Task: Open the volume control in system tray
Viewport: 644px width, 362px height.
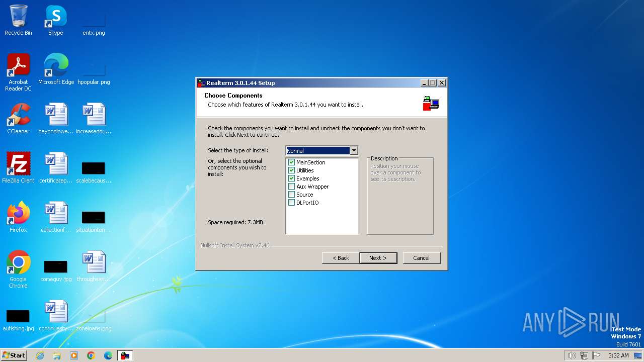Action: [x=572, y=355]
